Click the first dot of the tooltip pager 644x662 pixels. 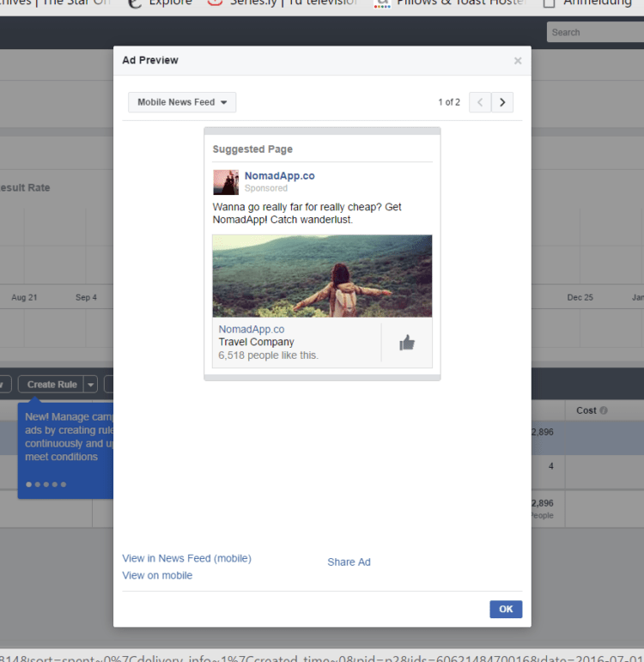click(28, 484)
